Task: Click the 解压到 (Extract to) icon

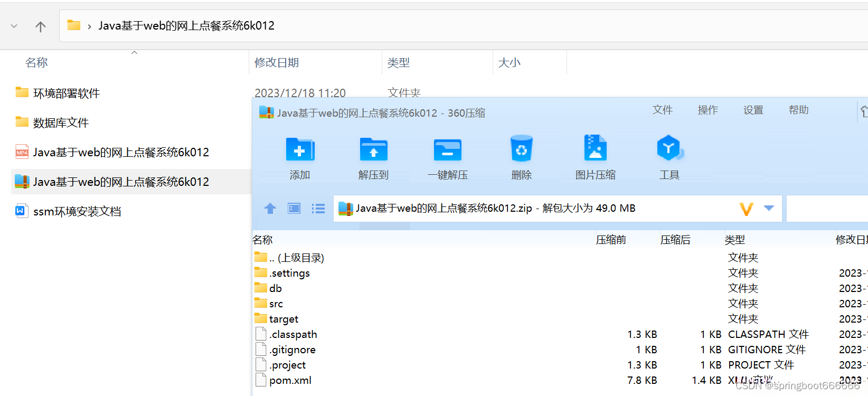Action: pos(373,149)
